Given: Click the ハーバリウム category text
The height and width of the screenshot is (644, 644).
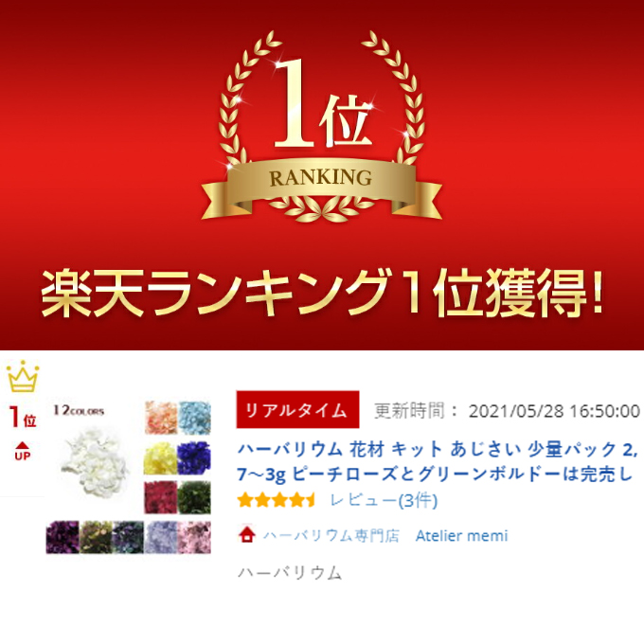Looking at the screenshot, I should click(x=290, y=573).
